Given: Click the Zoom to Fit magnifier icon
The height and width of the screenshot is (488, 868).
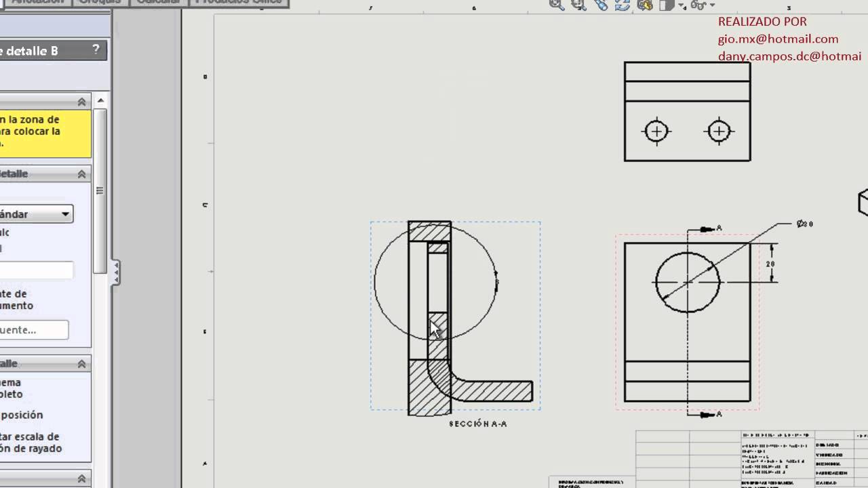Looking at the screenshot, I should 557,4.
